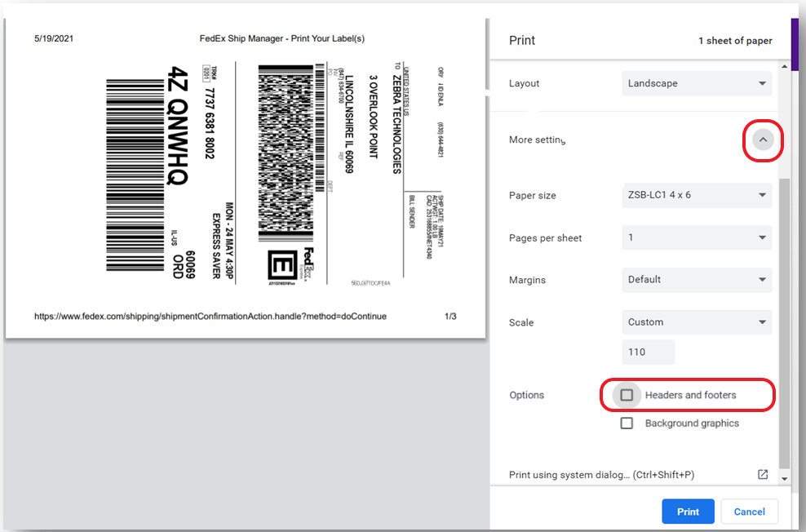Open the Paper size dropdown arrow

(760, 195)
